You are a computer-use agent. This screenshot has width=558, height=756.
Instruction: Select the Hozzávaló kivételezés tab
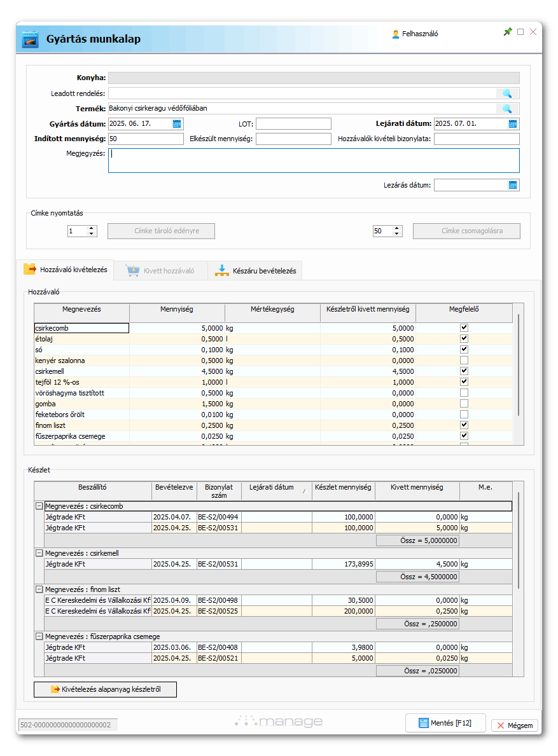point(67,270)
